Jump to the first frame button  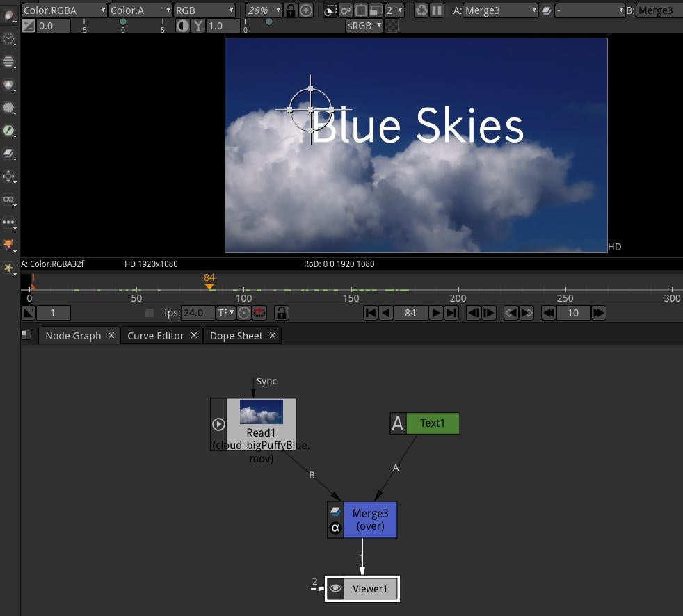tap(371, 313)
